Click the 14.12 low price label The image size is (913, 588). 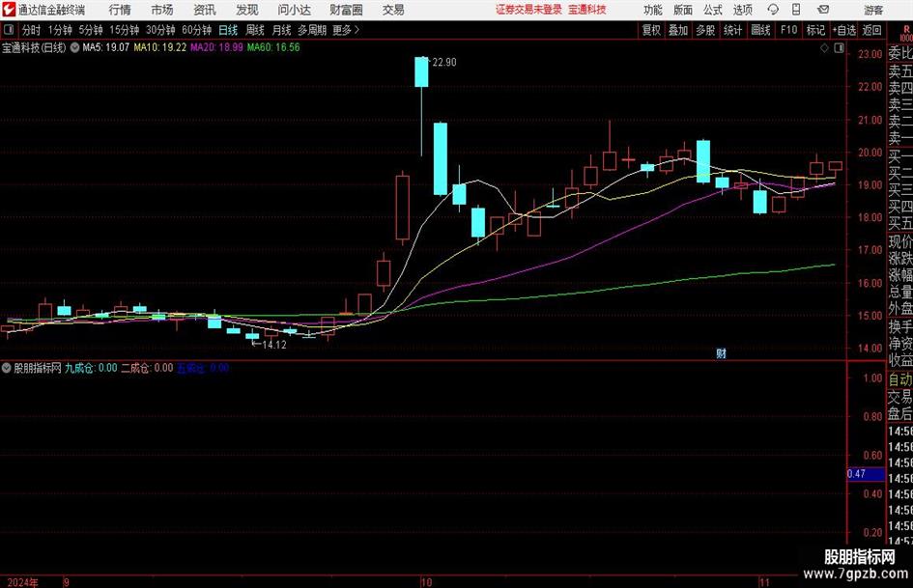(x=274, y=345)
